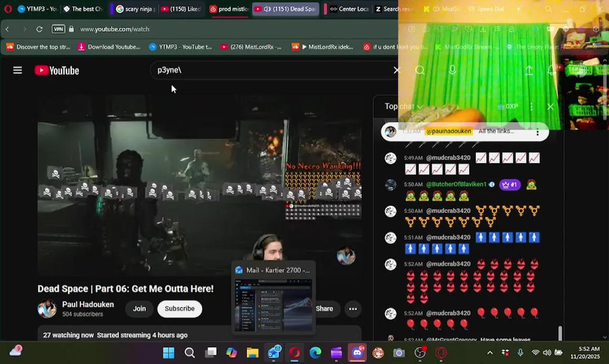Open volume control in system tray
The image size is (609, 364).
point(547,352)
